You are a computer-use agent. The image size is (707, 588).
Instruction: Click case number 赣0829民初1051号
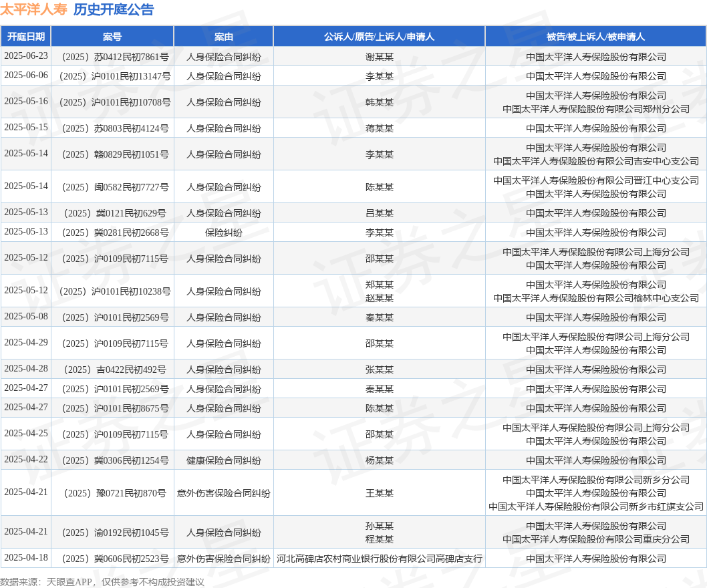(115, 154)
